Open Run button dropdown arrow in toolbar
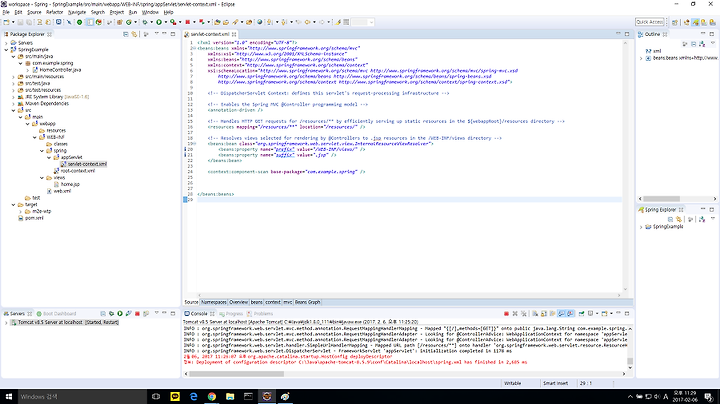Viewport: 720px width, 404px height. [165, 22]
